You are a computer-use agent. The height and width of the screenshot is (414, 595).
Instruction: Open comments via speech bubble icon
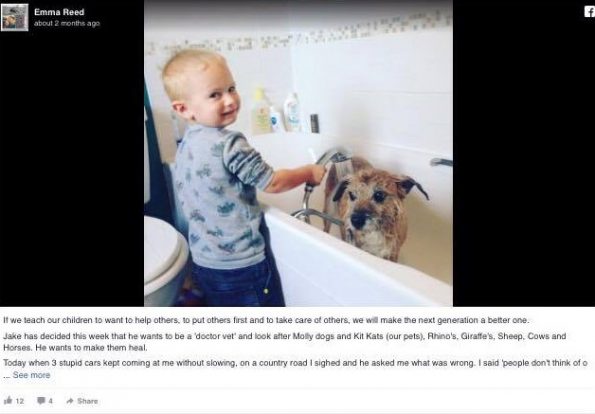(41, 401)
